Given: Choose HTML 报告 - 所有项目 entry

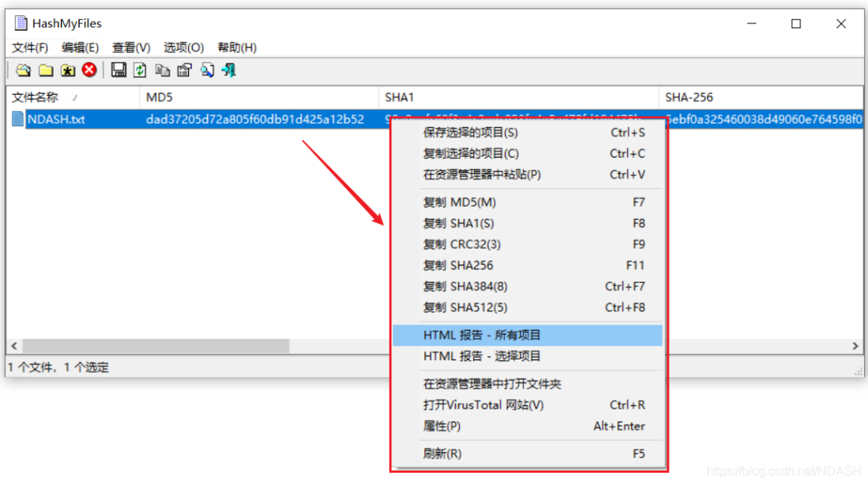Looking at the screenshot, I should [527, 335].
